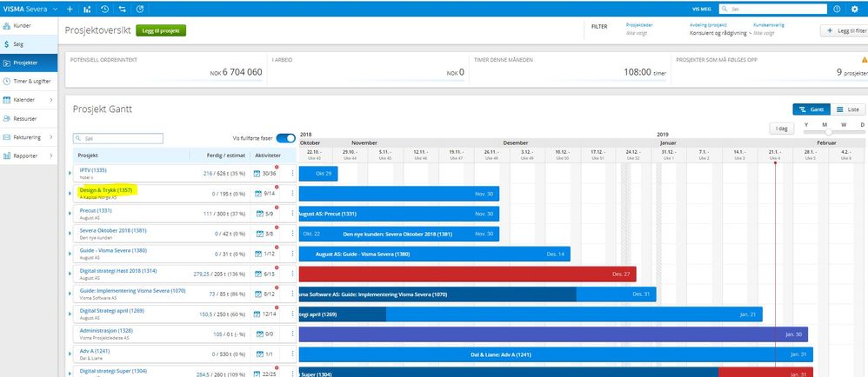Screen dimensions: 868x377
Task: Click the I dag button
Action: 782,129
